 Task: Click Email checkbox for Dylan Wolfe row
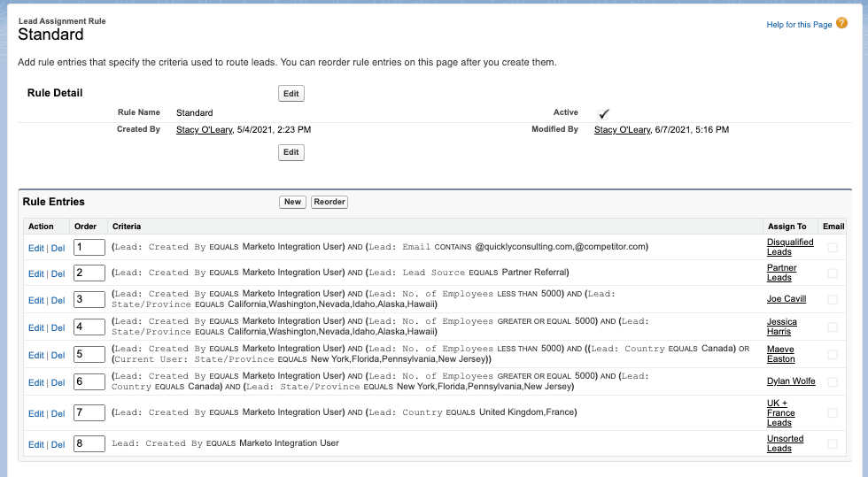pos(832,381)
